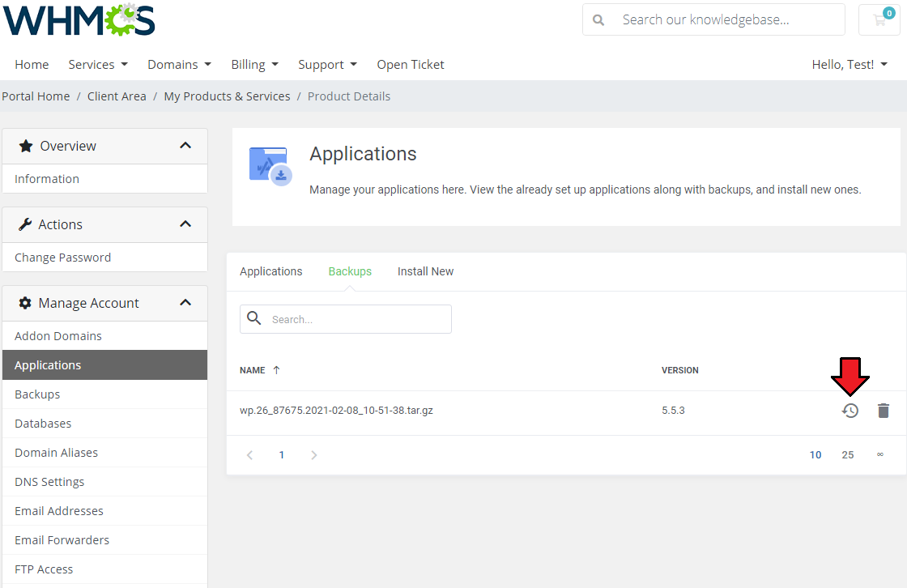Open the Billing dropdown menu
The width and height of the screenshot is (907, 588).
click(254, 64)
